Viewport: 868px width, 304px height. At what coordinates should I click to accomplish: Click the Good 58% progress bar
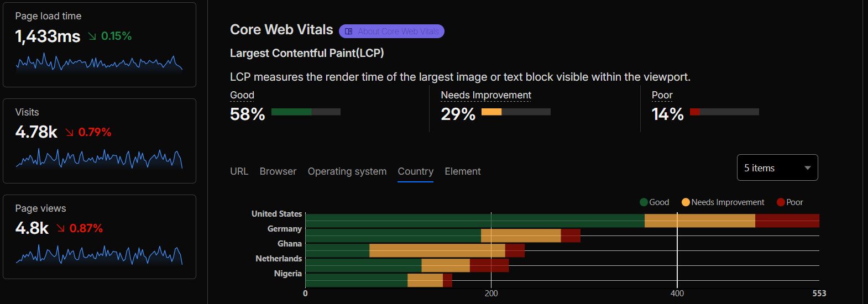[306, 112]
